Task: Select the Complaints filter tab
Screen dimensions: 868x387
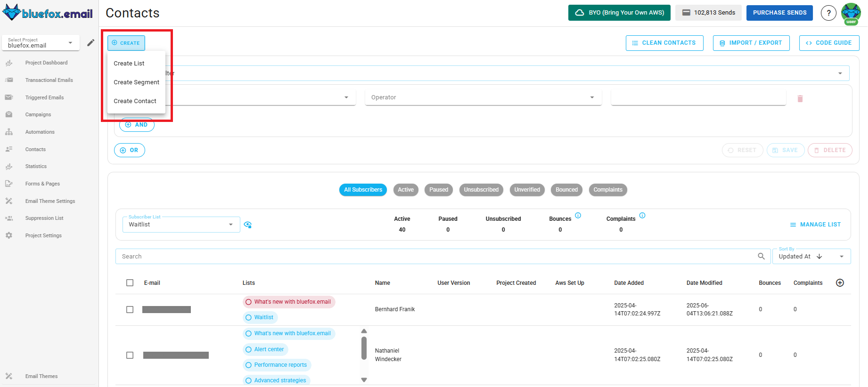Action: (x=608, y=190)
